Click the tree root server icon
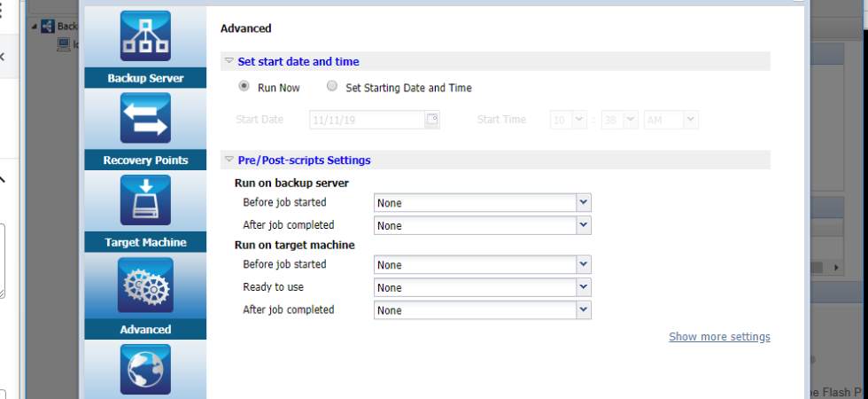The width and height of the screenshot is (868, 399). (48, 27)
